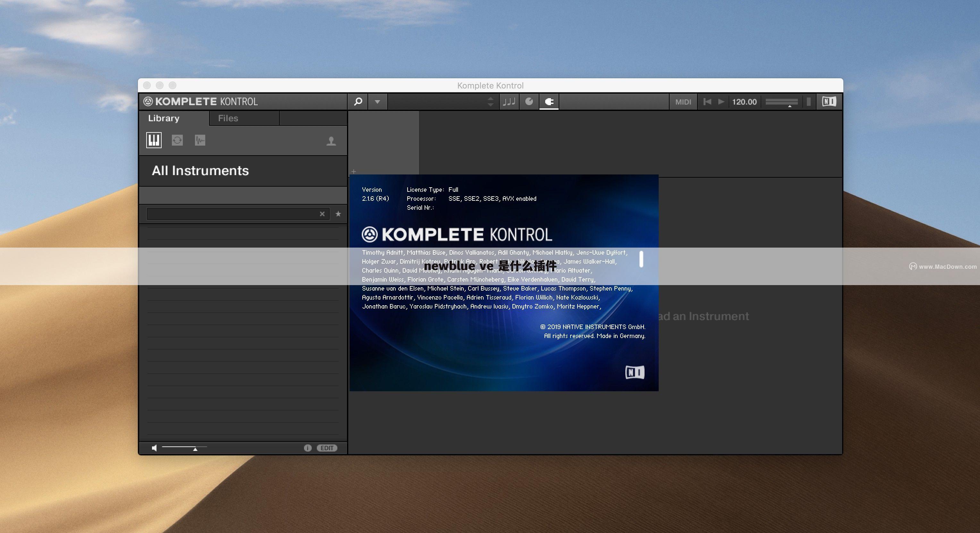Viewport: 980px width, 533px height.
Task: Select the One-shots waveform icon
Action: click(x=200, y=140)
